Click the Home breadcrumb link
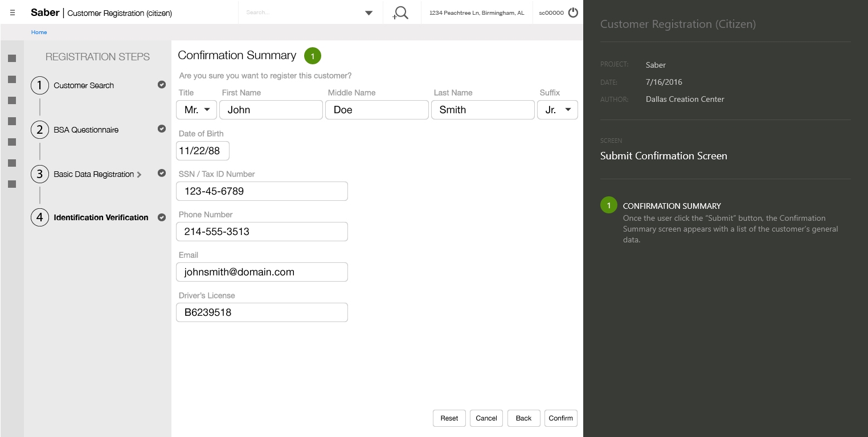 coord(39,32)
